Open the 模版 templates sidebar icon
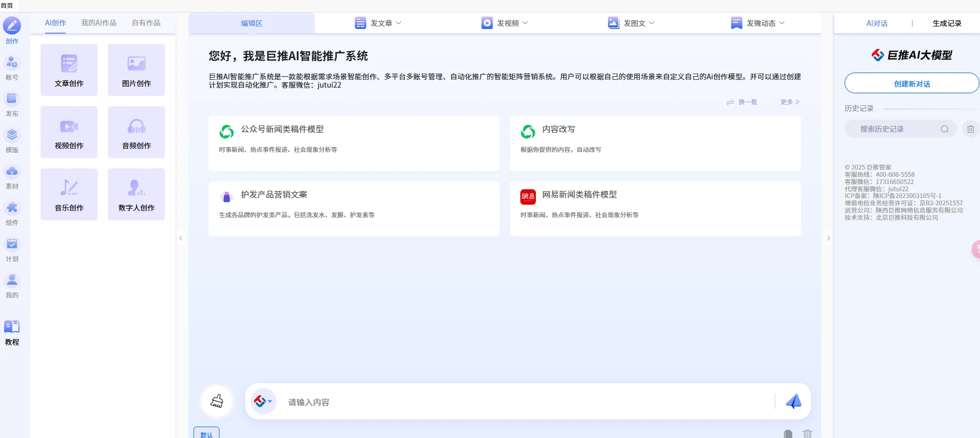Image resolution: width=980 pixels, height=438 pixels. pyautogui.click(x=12, y=135)
